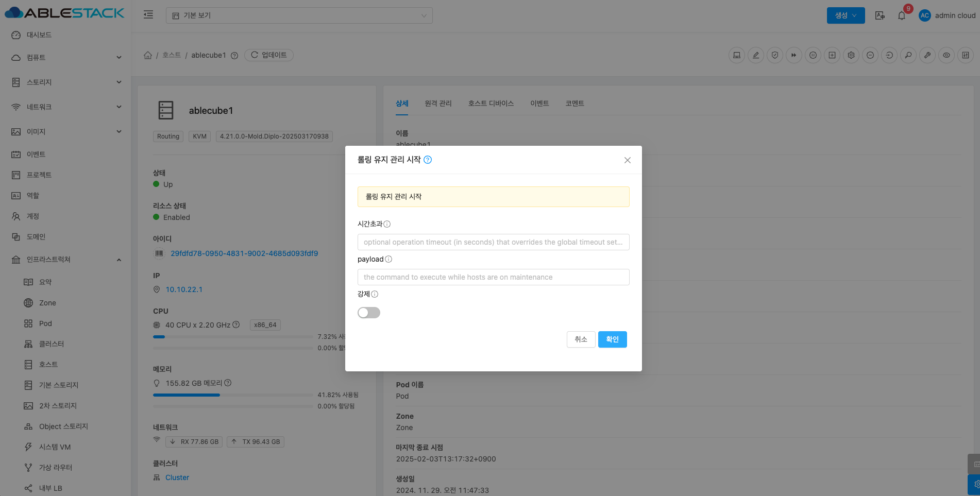This screenshot has height=496, width=980.
Task: Close the rolling maintenance dialog
Action: coord(627,160)
